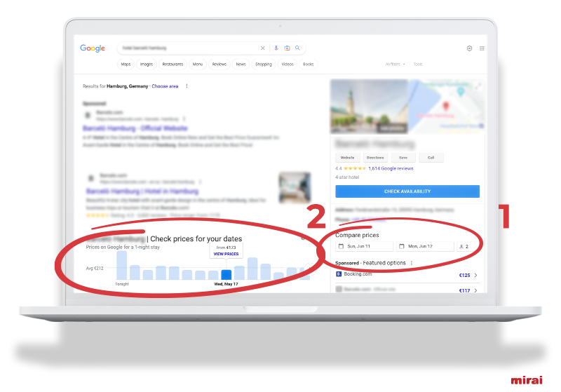Screen dimensions: 561x392
Task: Select the highlighted Wed, May 17 price bar
Action: (x=226, y=275)
